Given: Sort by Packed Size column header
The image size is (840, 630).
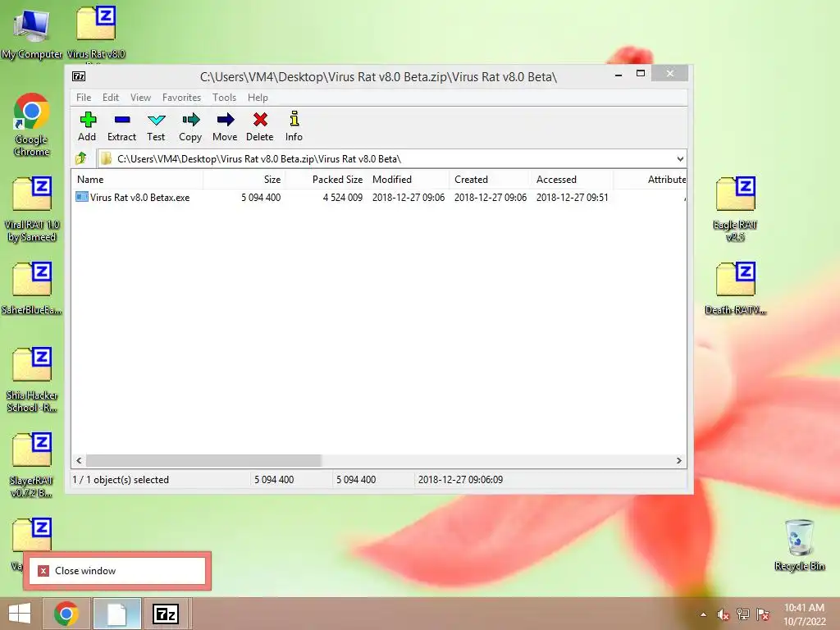Looking at the screenshot, I should (326, 180).
